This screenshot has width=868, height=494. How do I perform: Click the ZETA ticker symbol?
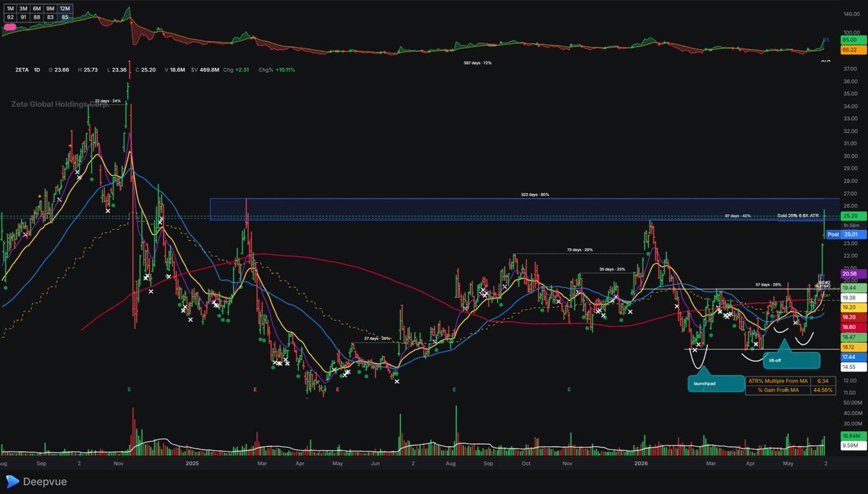22,70
